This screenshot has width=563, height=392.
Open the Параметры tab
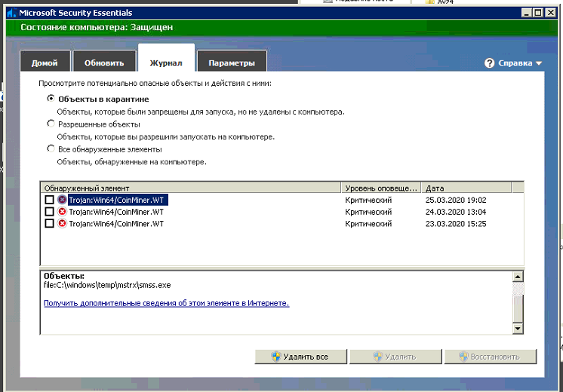tap(232, 61)
